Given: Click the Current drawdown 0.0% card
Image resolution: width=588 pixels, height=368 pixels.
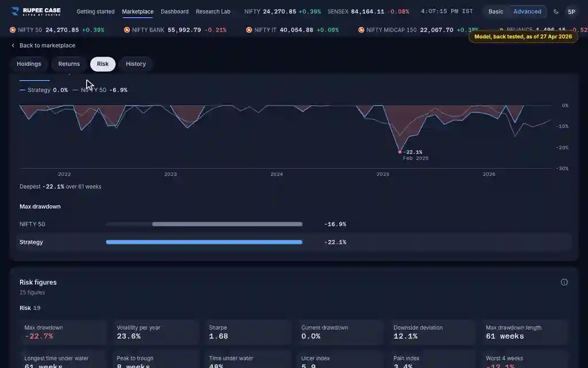Looking at the screenshot, I should 339,332.
